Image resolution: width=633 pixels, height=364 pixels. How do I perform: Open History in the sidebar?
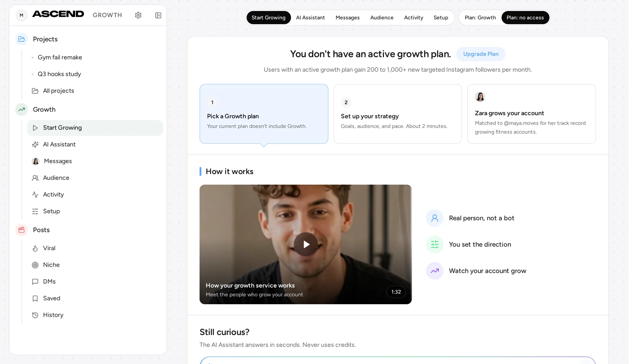pos(95,315)
